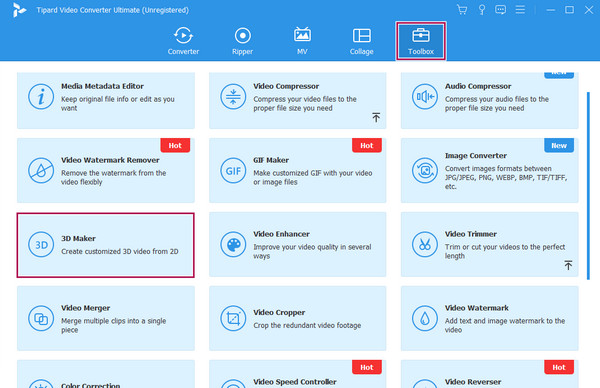Click 'Make customized GIF' description text
This screenshot has height=388, width=600.
tap(313, 178)
